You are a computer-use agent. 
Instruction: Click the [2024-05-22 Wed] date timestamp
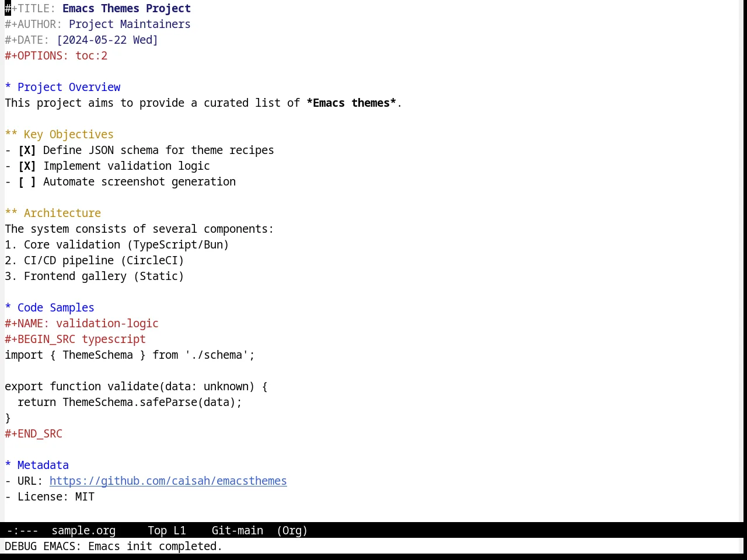[107, 40]
